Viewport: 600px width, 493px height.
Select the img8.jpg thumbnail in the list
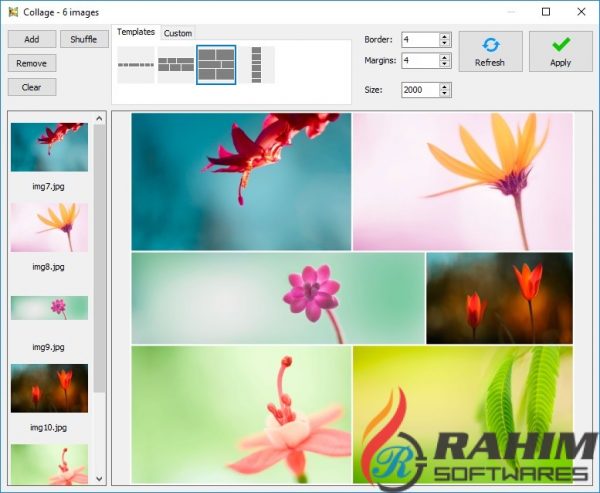[49, 227]
